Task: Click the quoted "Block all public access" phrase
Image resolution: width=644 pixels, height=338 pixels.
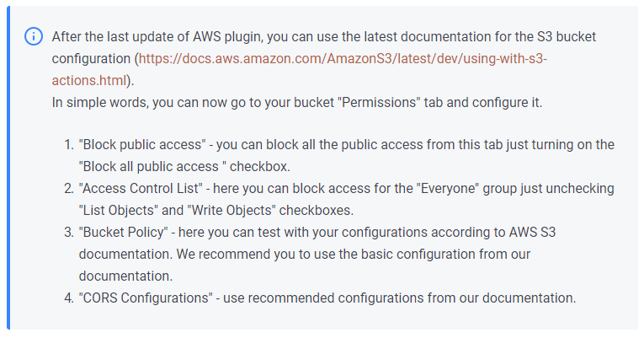Action: pyautogui.click(x=152, y=167)
